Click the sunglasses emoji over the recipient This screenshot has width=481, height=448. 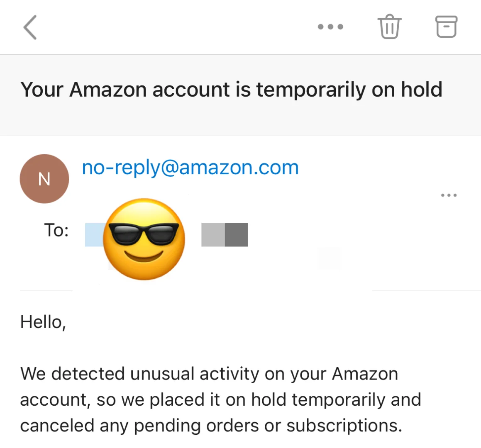[x=144, y=239]
